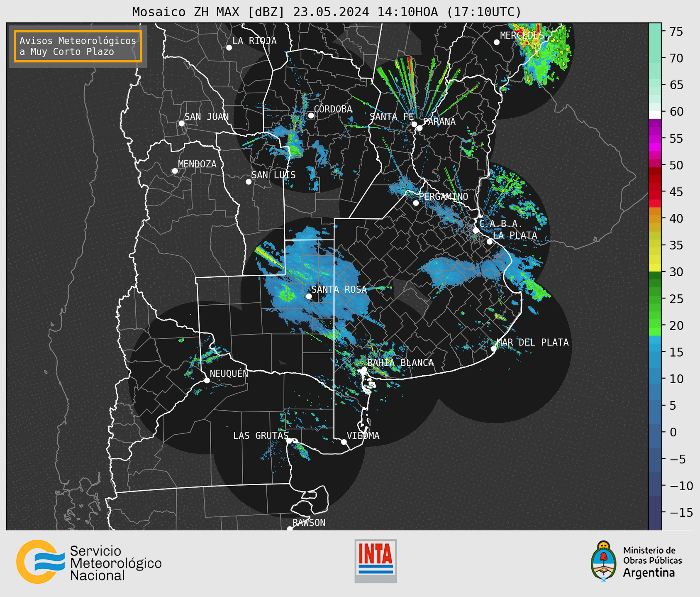Click the MENDOZA city marker dot

pos(175,171)
